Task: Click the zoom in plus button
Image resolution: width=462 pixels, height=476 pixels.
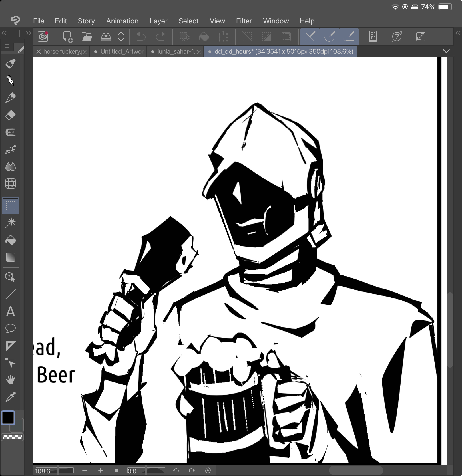Action: 101,470
